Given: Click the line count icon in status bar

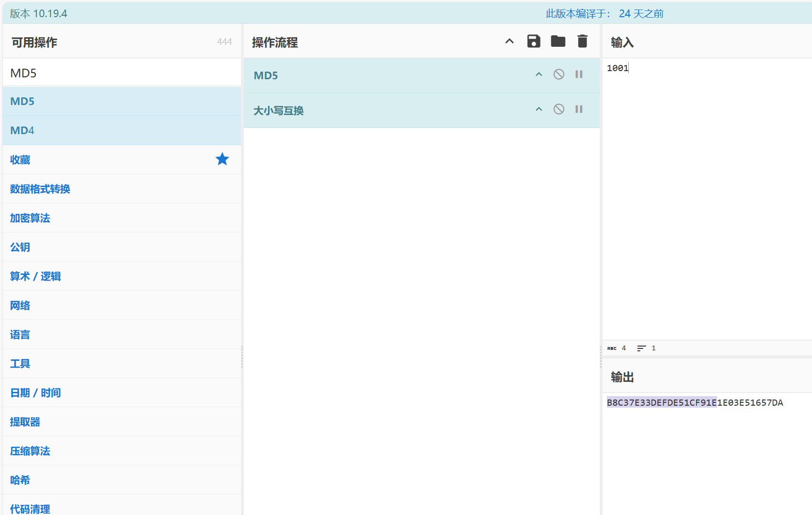Looking at the screenshot, I should [641, 348].
